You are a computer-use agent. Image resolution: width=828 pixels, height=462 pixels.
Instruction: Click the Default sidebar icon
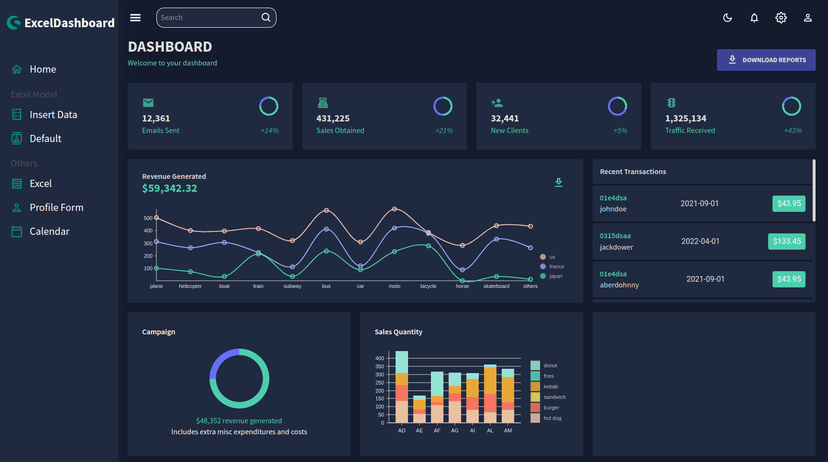pos(17,138)
